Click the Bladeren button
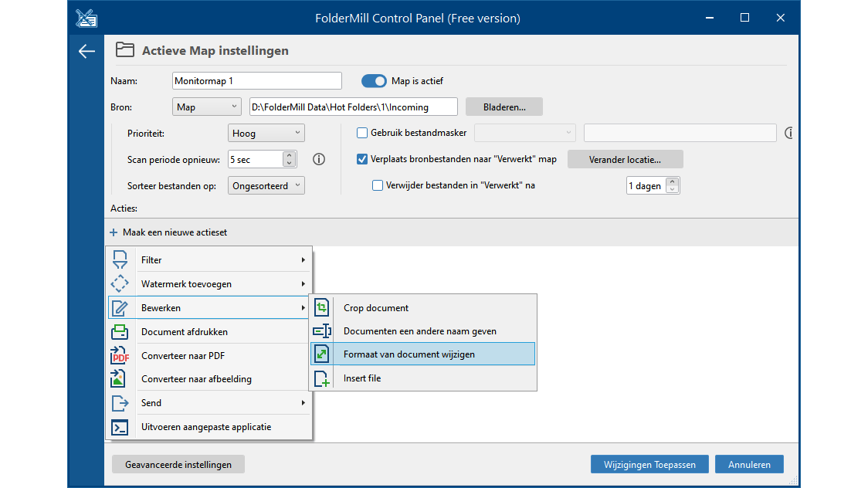 click(x=504, y=107)
